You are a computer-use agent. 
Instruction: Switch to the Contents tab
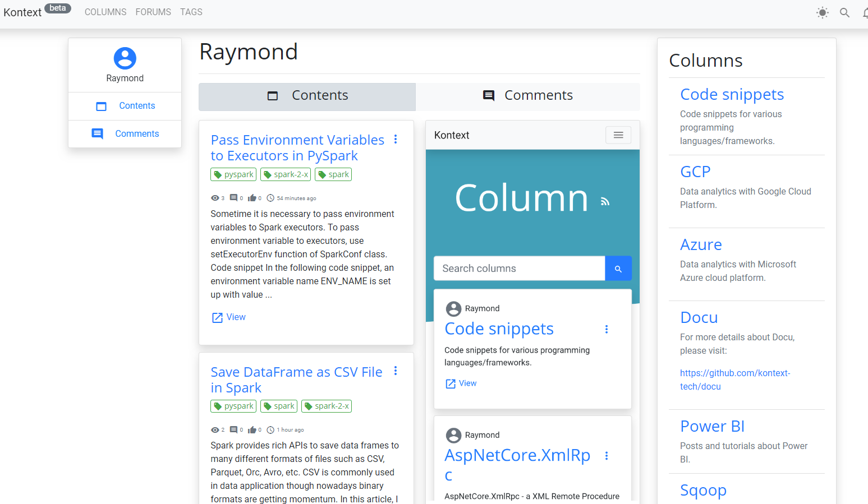click(x=307, y=97)
